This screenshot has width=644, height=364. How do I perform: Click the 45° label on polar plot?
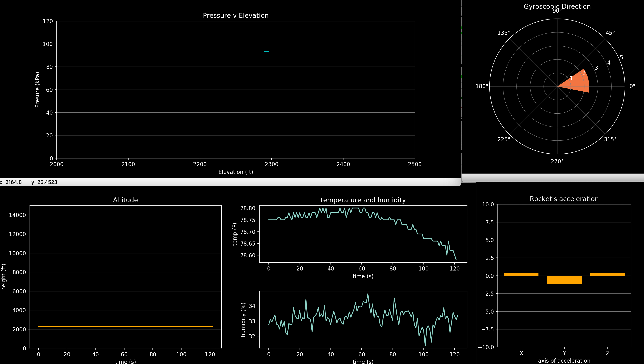click(610, 33)
